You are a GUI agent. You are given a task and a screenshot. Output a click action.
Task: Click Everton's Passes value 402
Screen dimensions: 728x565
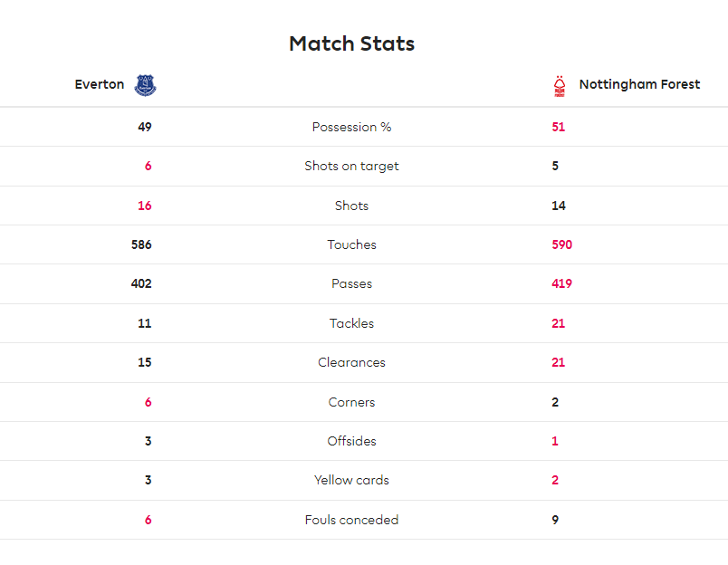141,283
